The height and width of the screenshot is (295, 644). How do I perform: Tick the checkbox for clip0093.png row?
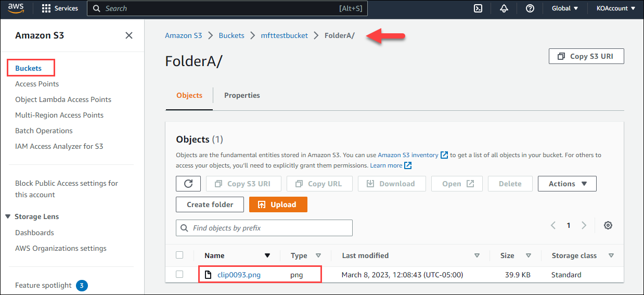pos(179,274)
